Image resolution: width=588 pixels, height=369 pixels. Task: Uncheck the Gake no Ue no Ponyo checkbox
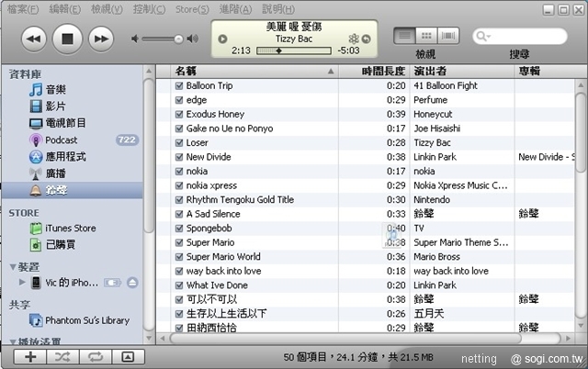tap(179, 129)
